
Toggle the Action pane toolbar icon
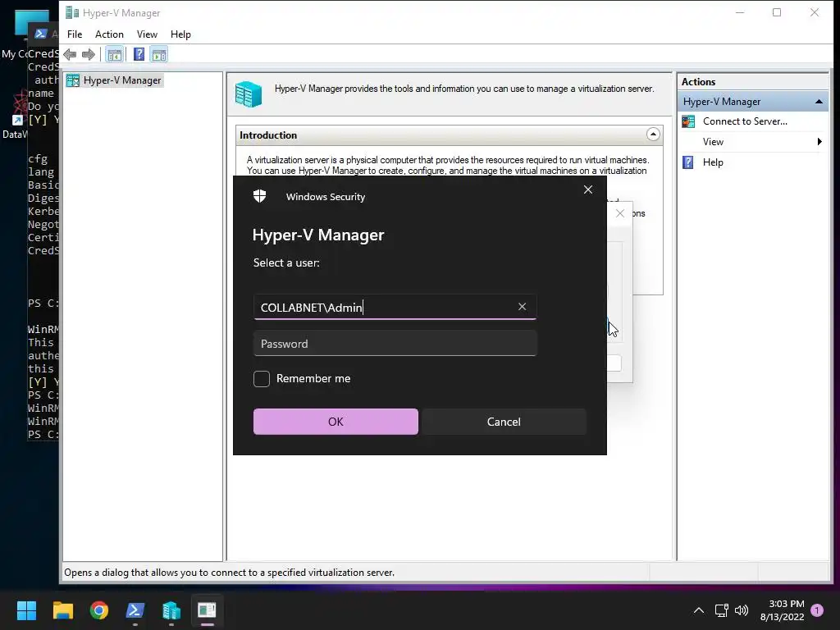coord(159,54)
